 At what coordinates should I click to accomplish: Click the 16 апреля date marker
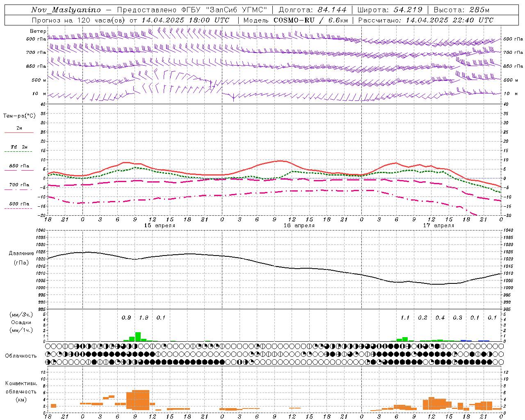299,226
